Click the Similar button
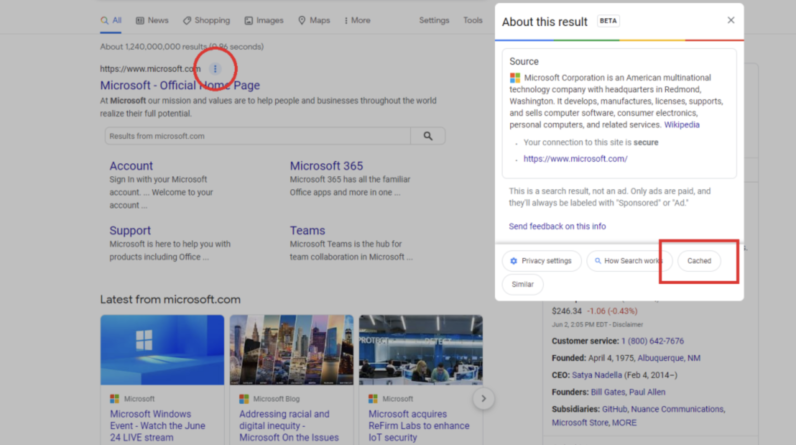Screen dimensions: 796x445 click(x=522, y=284)
